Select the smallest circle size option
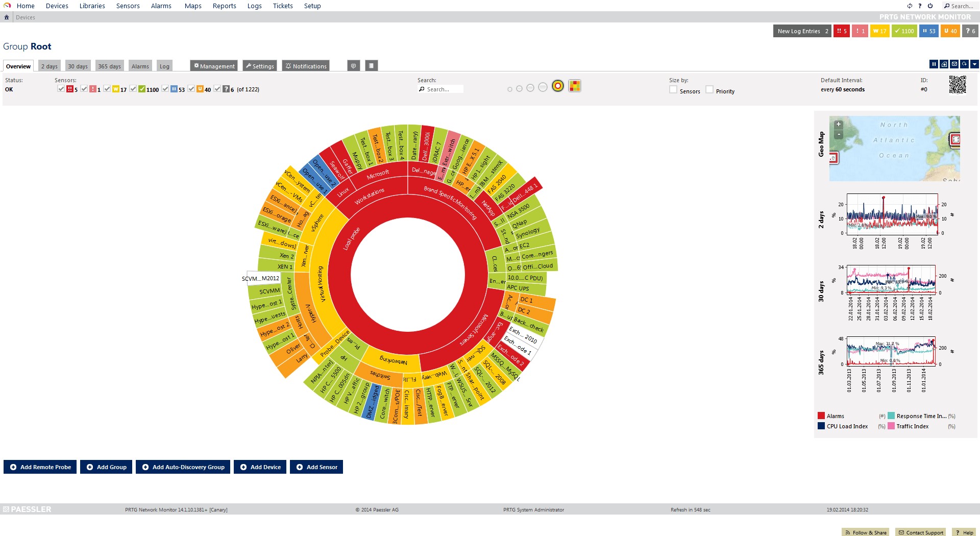This screenshot has width=980, height=536. click(510, 89)
